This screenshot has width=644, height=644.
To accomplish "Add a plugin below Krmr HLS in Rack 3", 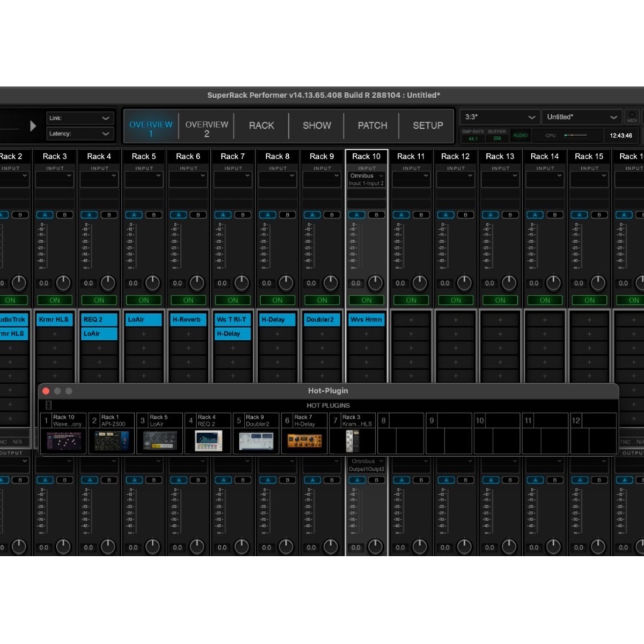I will (x=55, y=334).
